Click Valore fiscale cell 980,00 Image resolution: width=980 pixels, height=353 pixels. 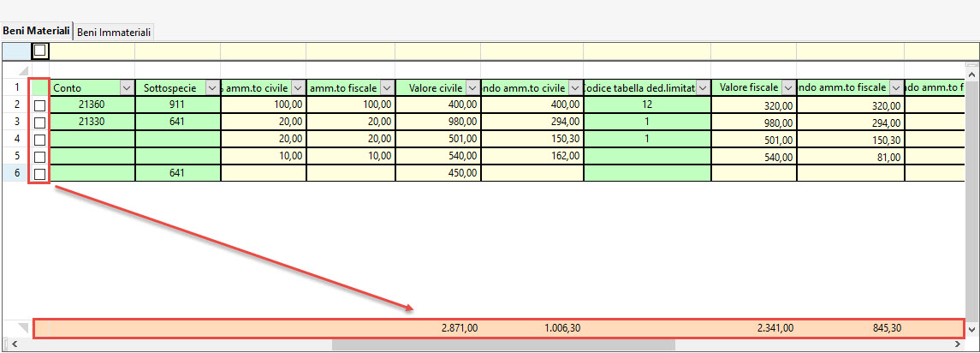click(x=754, y=123)
